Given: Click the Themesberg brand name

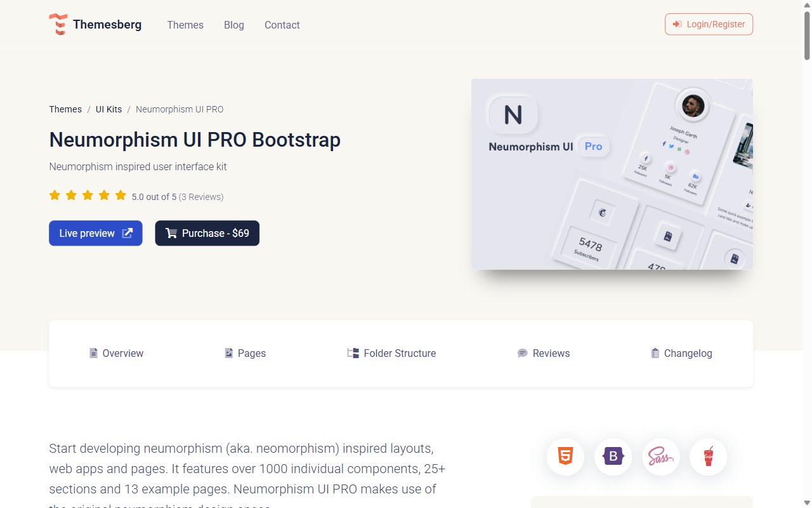Looking at the screenshot, I should (x=107, y=25).
